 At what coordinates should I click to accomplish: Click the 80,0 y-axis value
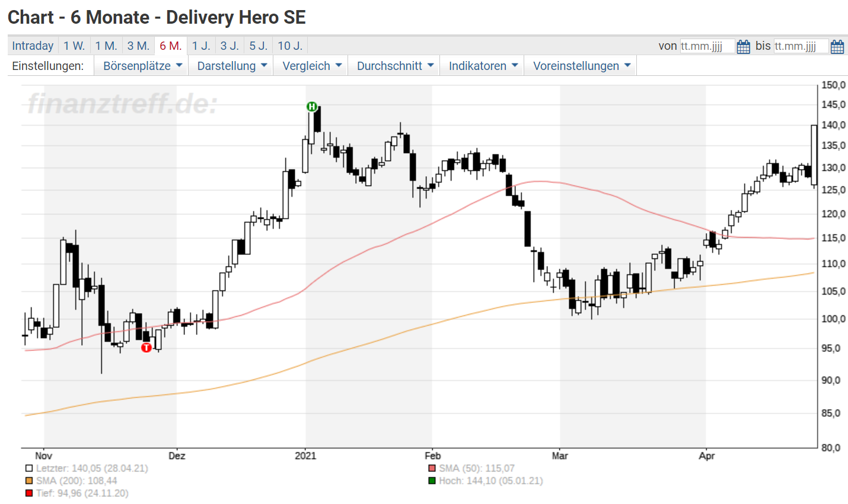coord(832,448)
